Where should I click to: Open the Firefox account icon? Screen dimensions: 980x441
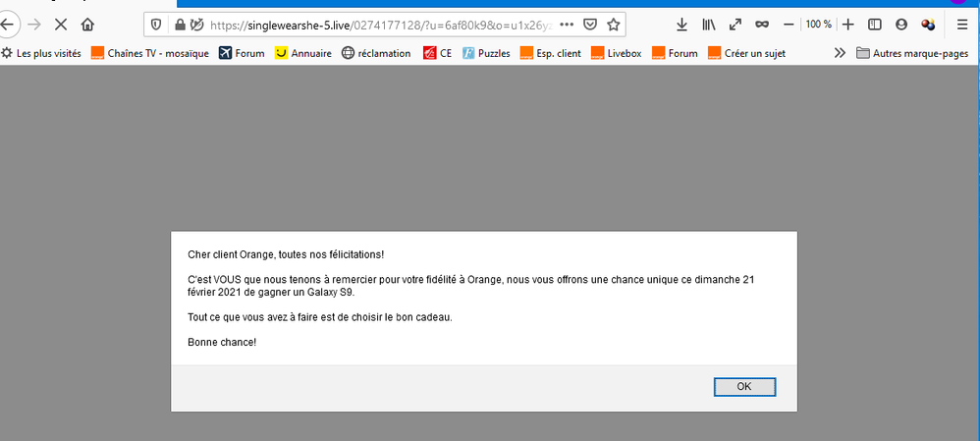pos(901,25)
